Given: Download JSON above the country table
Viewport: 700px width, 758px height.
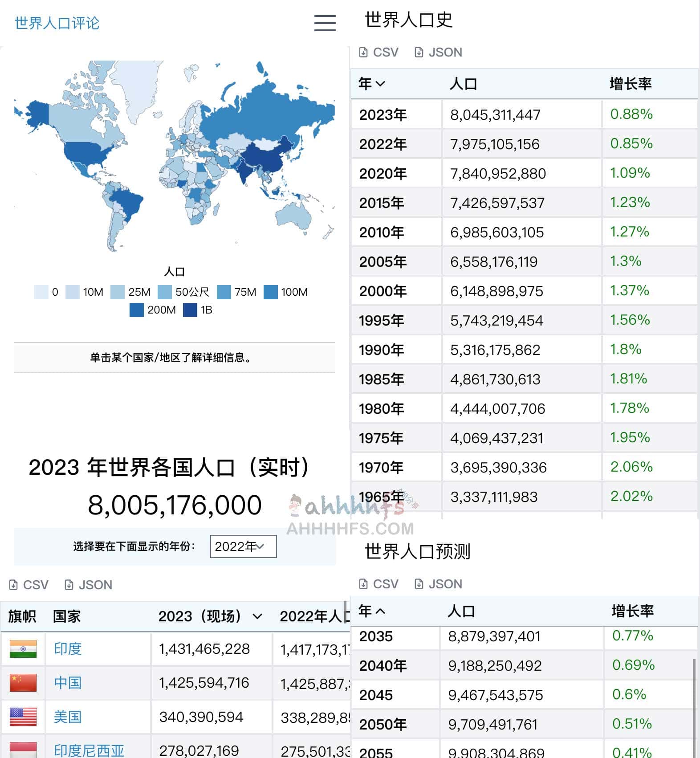Looking at the screenshot, I should [89, 585].
